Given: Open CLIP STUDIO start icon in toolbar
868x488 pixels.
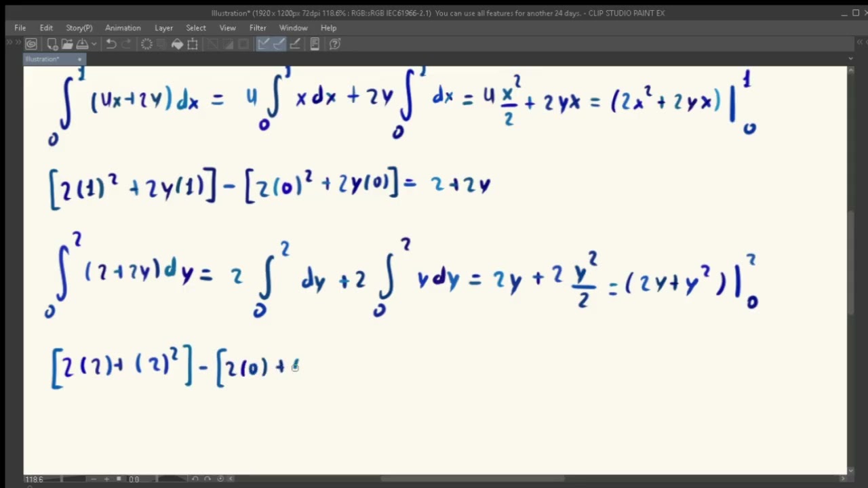Looking at the screenshot, I should point(31,44).
